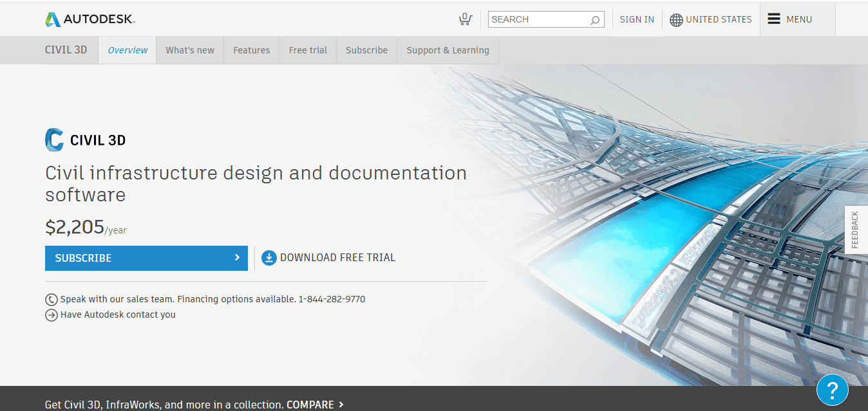Click the Get Civil 3D, InfraWorks collection text

pyautogui.click(x=164, y=405)
